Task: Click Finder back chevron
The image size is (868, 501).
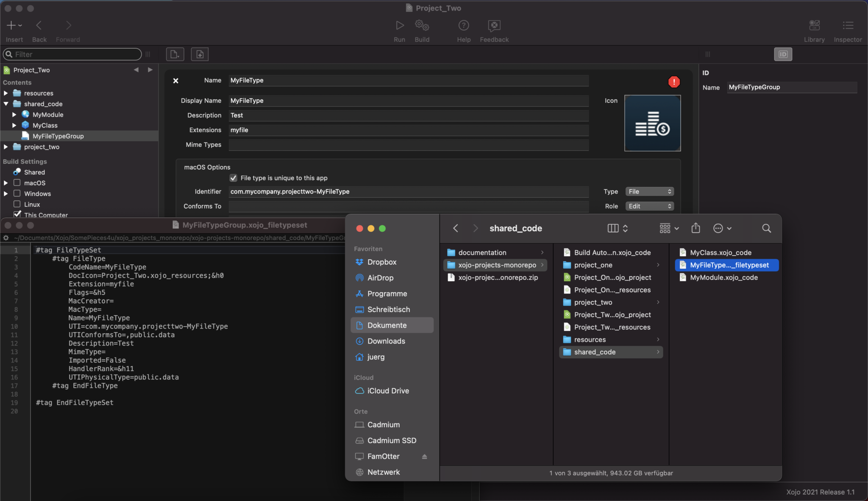Action: click(x=456, y=228)
